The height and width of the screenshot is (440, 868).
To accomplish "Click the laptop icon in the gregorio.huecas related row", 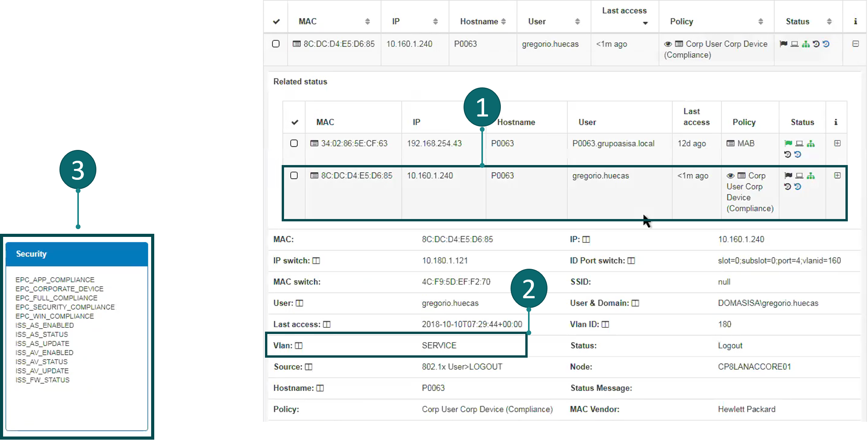I will pos(799,176).
